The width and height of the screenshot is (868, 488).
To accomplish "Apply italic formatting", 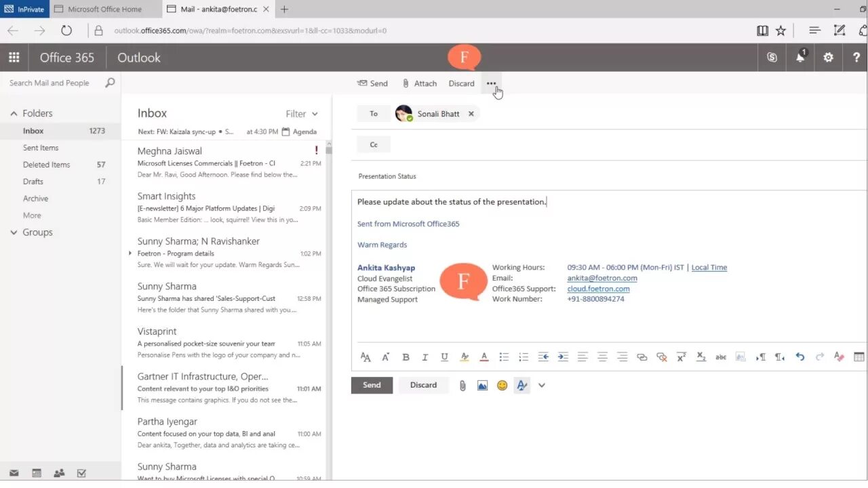I will (425, 357).
